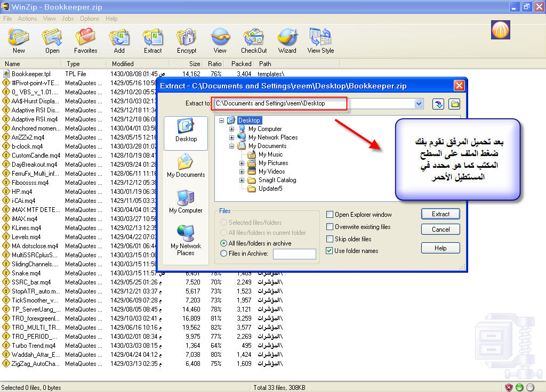This screenshot has width=546, height=392.
Task: Click the Files in Archive text field
Action: pos(294,254)
